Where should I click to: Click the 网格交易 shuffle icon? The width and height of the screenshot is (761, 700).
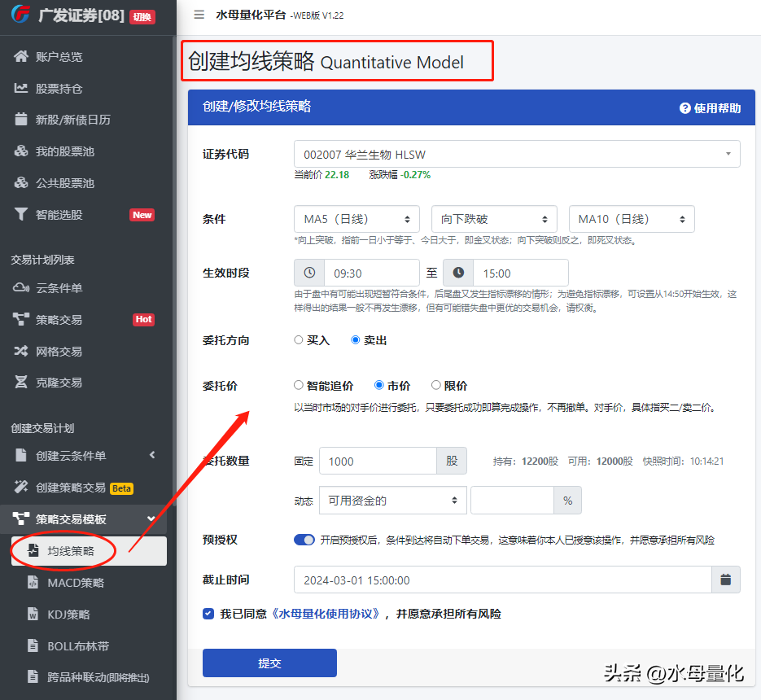[21, 352]
